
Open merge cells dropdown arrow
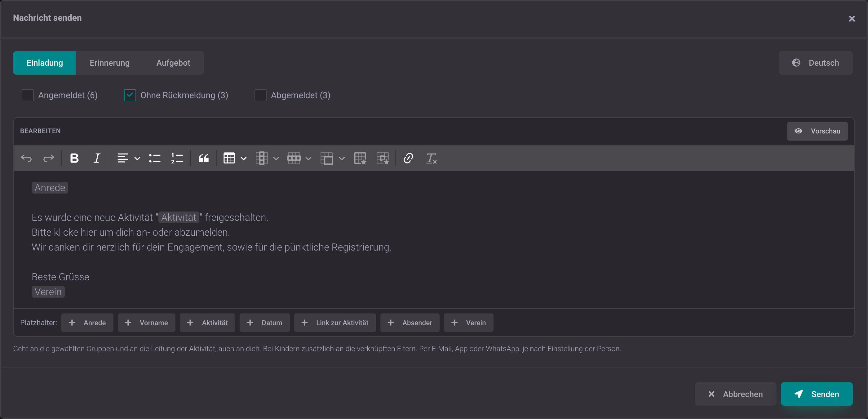coord(342,159)
